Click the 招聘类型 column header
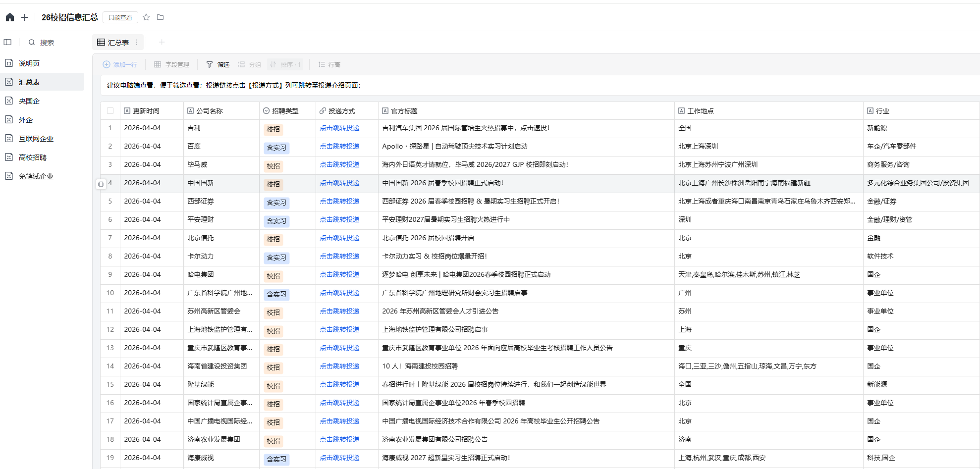 click(285, 111)
